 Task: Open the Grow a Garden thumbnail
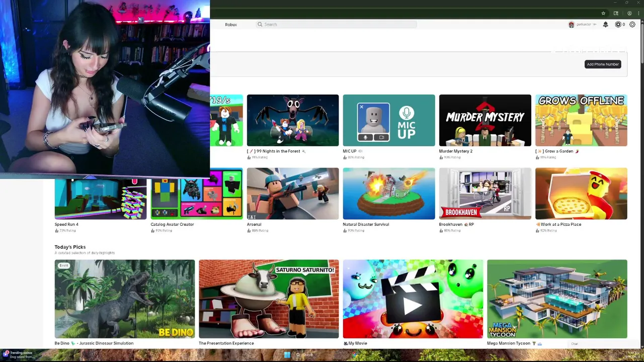(581, 120)
